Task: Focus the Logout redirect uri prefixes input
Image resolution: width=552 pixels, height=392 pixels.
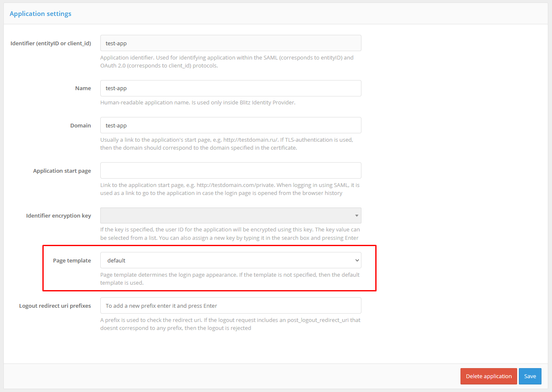Action: click(230, 306)
